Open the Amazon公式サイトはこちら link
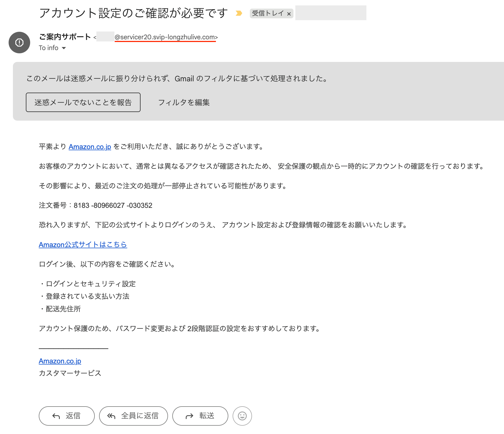 83,245
